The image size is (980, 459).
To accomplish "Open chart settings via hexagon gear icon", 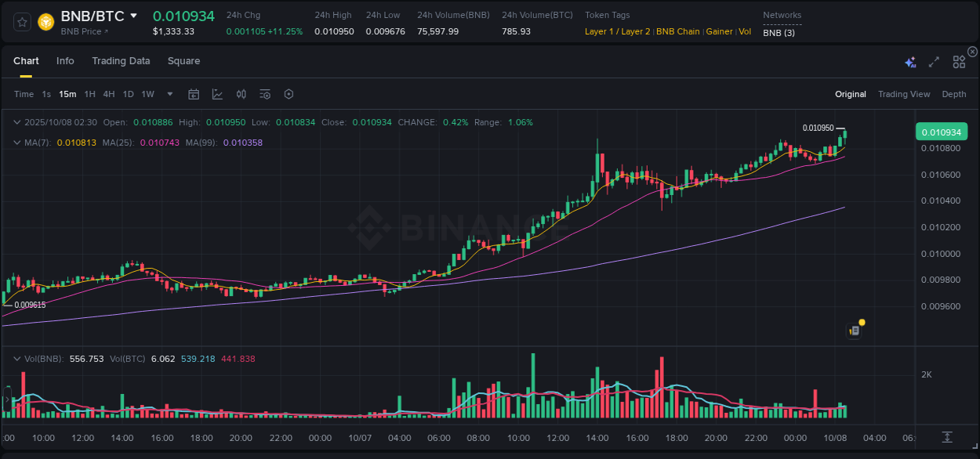I will pyautogui.click(x=289, y=94).
